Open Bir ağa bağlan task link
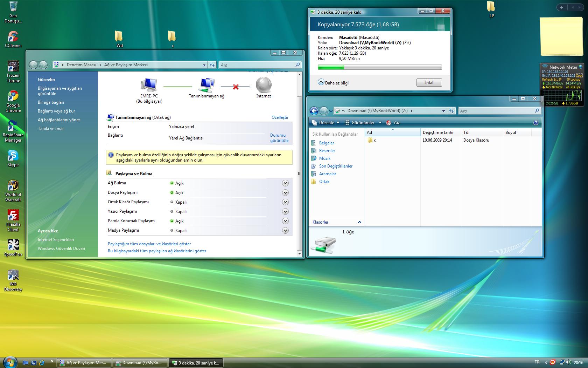 pyautogui.click(x=51, y=102)
